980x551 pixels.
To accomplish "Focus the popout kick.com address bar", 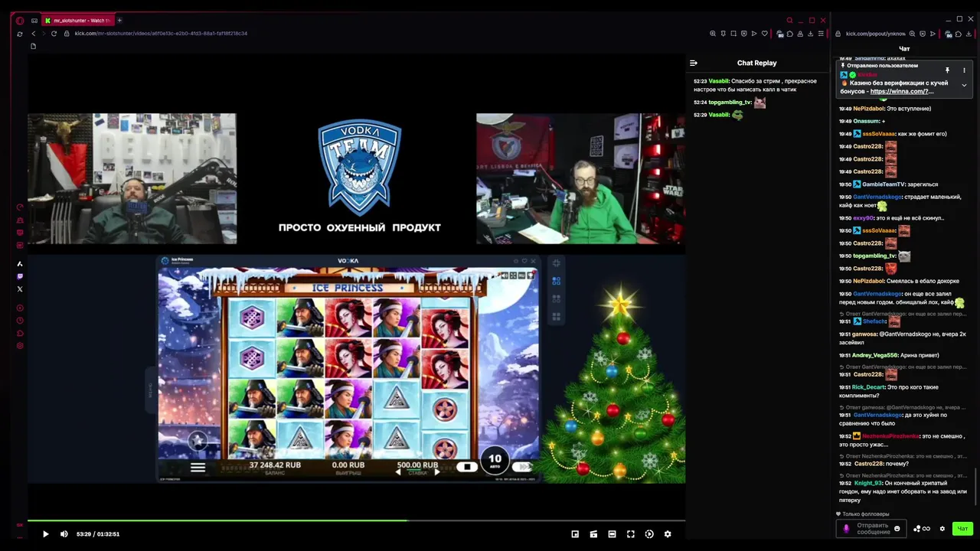I will pos(875,34).
